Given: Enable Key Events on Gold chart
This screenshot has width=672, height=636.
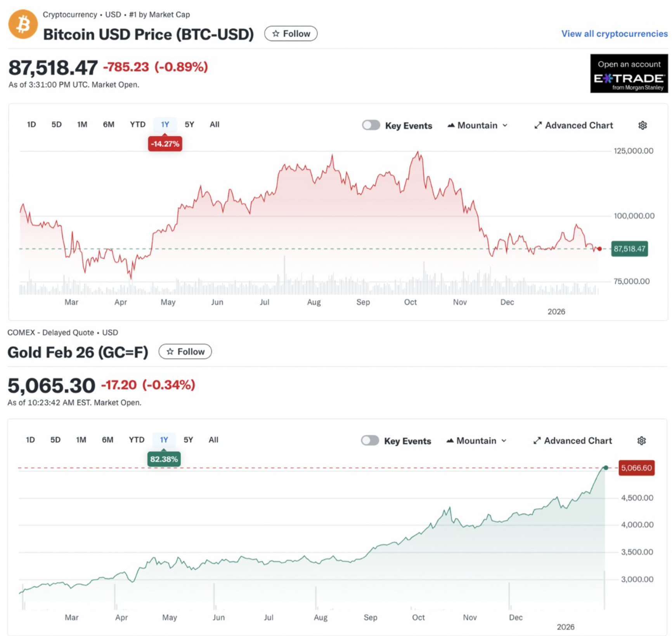Looking at the screenshot, I should (x=370, y=440).
